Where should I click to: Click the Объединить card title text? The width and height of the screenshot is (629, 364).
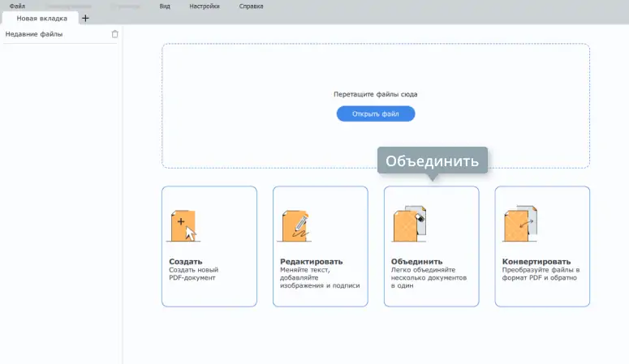pyautogui.click(x=416, y=262)
